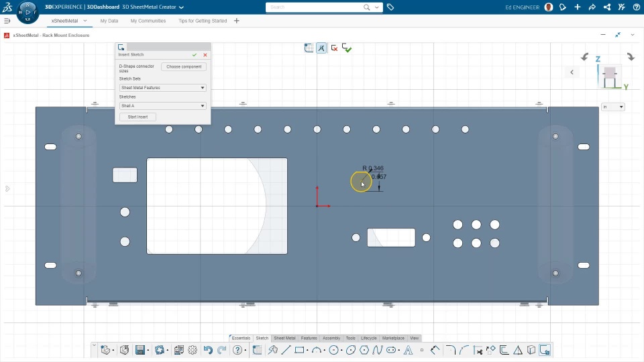Open the View tab
This screenshot has width=644, height=362.
point(414,338)
